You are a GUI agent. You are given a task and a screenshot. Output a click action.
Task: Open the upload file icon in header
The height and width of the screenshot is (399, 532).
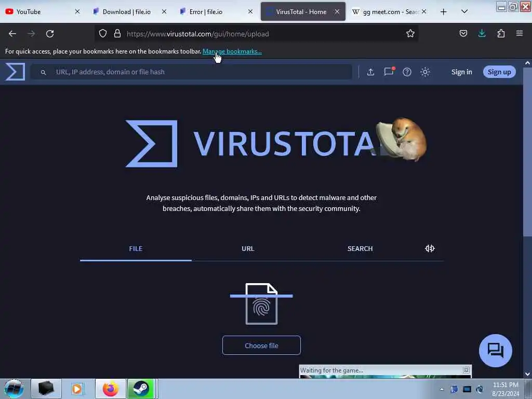(370, 72)
